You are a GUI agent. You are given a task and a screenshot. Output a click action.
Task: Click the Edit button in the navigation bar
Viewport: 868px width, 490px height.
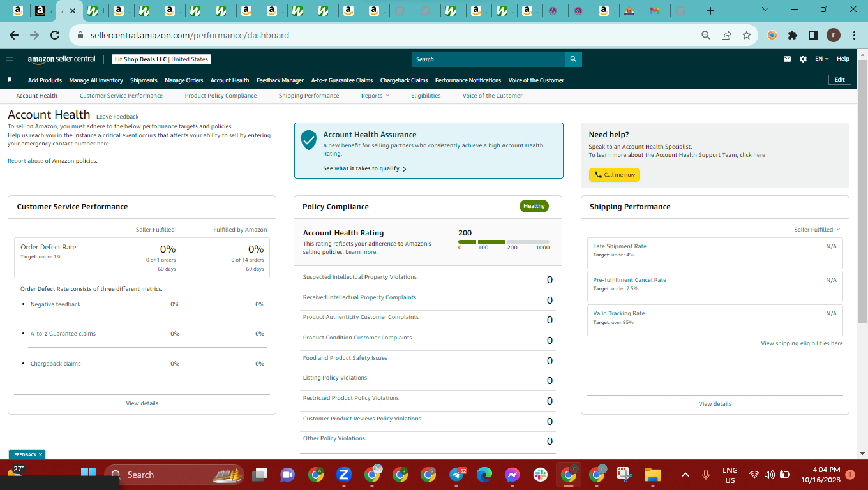(x=839, y=80)
